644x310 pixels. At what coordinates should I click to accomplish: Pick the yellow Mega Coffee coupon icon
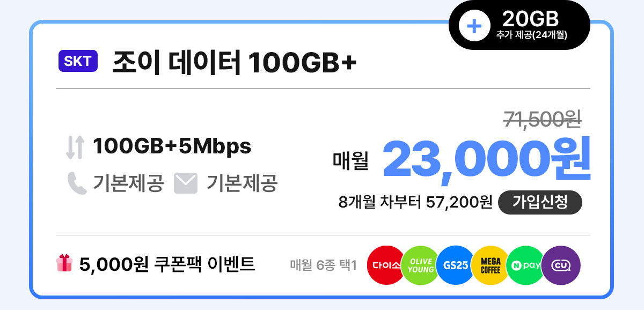(x=491, y=265)
